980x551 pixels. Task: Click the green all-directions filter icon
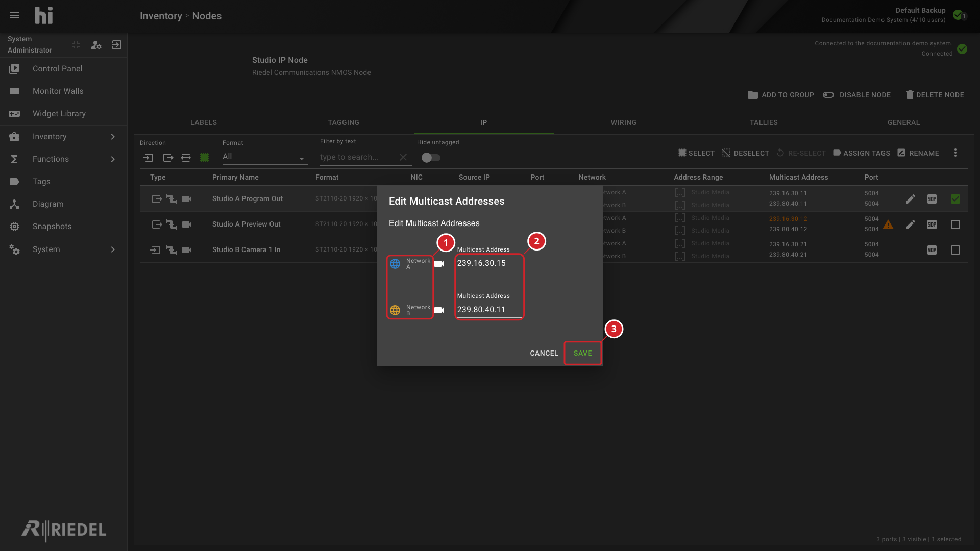click(x=204, y=158)
